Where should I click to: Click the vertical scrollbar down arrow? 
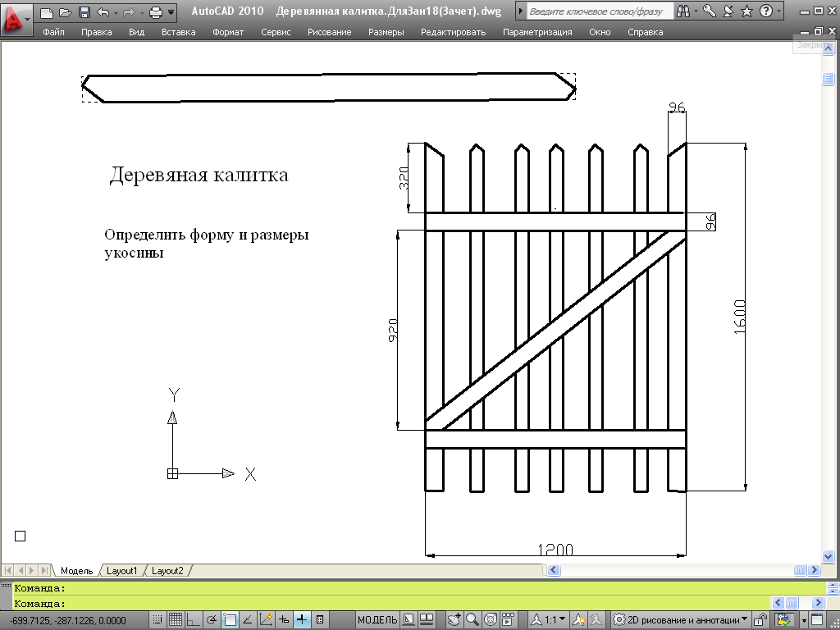828,557
